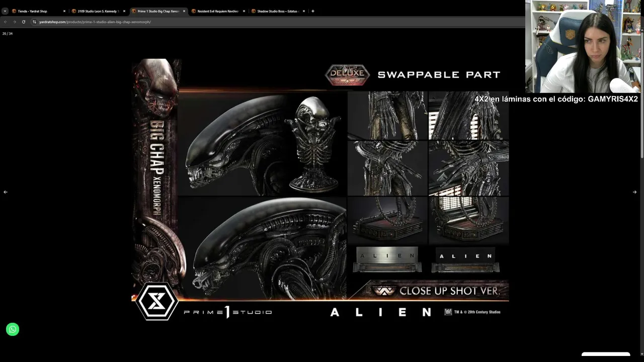Go back to the previous page

6,22
